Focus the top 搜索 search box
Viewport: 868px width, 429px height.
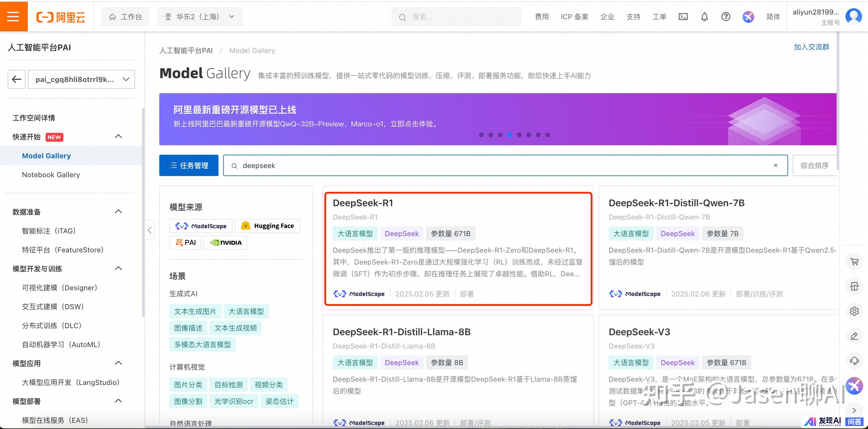coord(456,17)
